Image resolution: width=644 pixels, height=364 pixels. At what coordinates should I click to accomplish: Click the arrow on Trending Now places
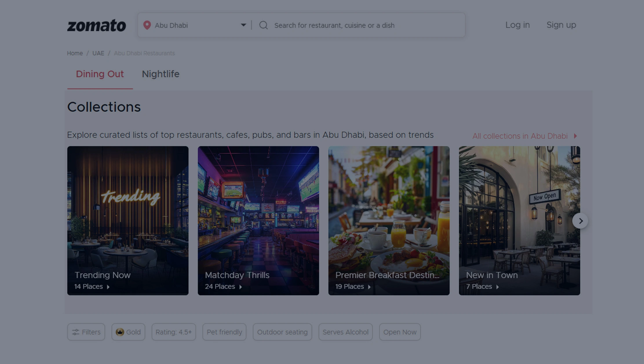pos(109,287)
